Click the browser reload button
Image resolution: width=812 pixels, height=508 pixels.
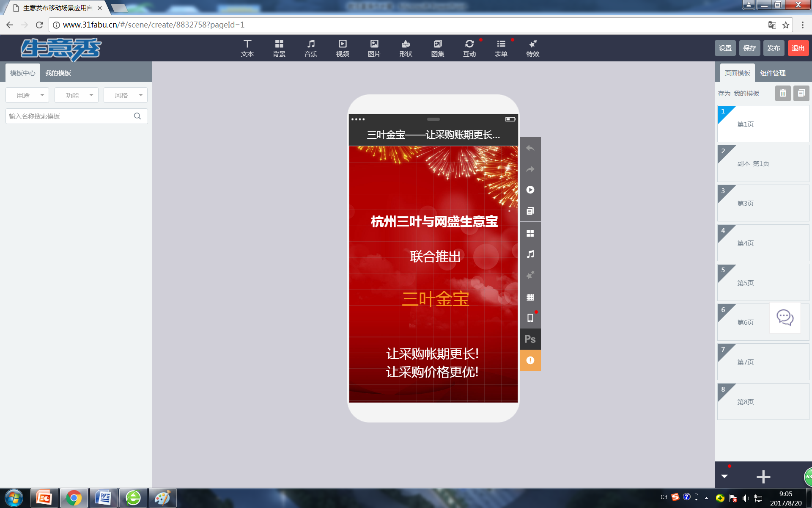click(39, 25)
